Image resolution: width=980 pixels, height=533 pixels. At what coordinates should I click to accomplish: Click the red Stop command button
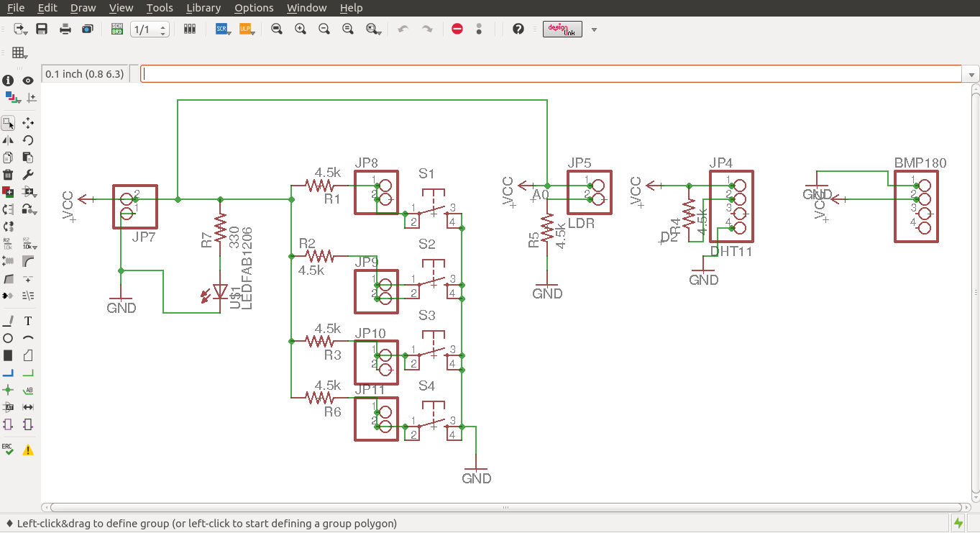pos(457,29)
